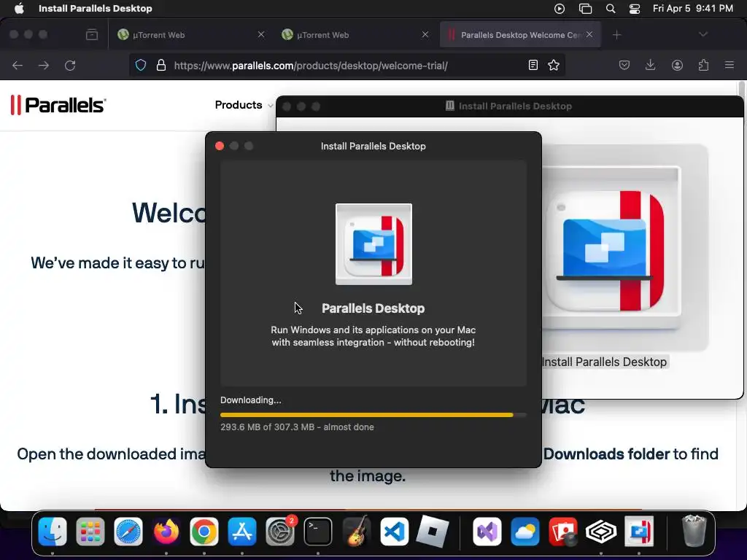
Task: Open Visual Studio Code from the Dock
Action: tap(394, 532)
